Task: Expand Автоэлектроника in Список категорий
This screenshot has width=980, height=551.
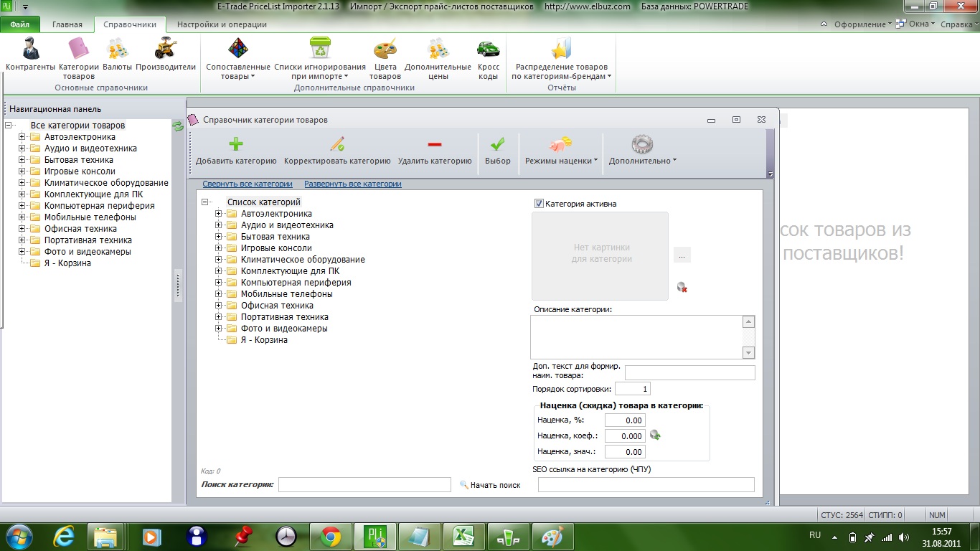Action: tap(219, 214)
